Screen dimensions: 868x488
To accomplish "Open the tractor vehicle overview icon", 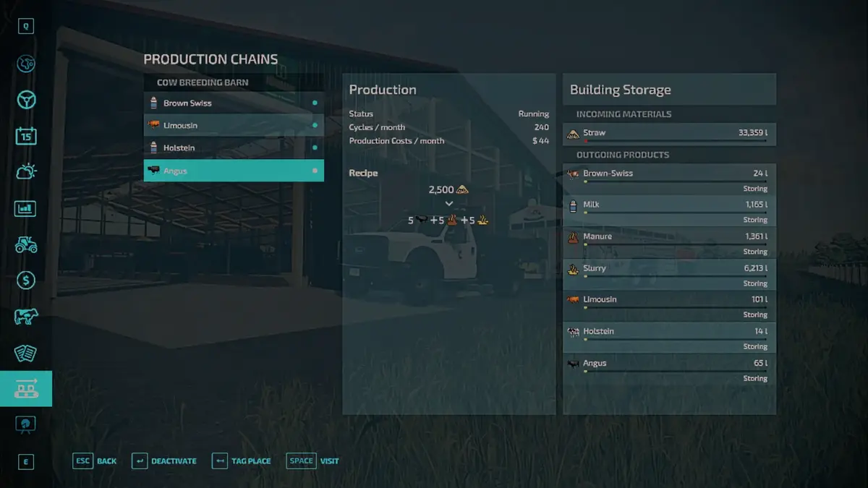I will [x=26, y=244].
